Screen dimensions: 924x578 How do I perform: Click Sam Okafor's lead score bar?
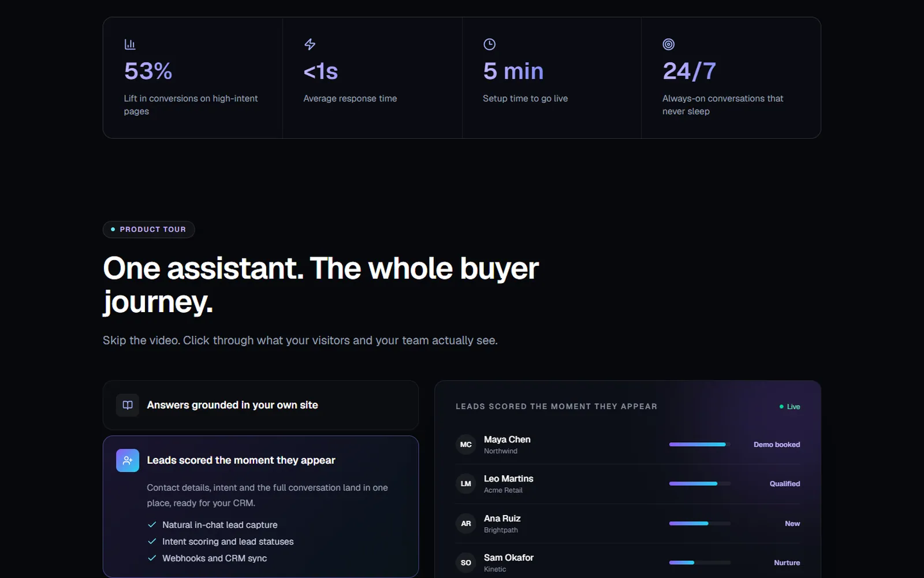(700, 563)
